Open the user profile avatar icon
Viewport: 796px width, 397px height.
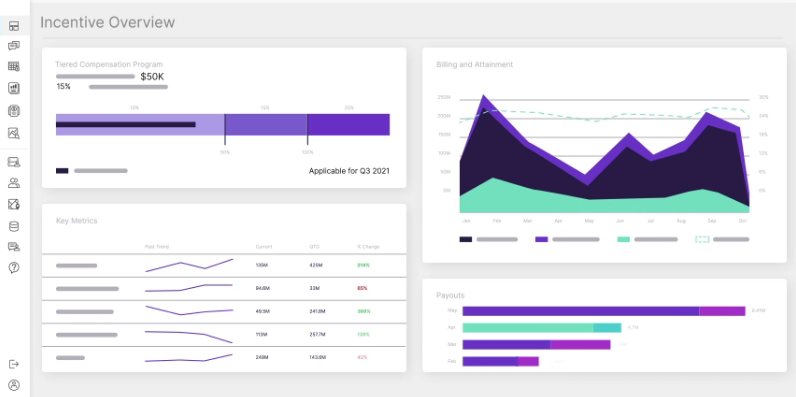pyautogui.click(x=14, y=385)
